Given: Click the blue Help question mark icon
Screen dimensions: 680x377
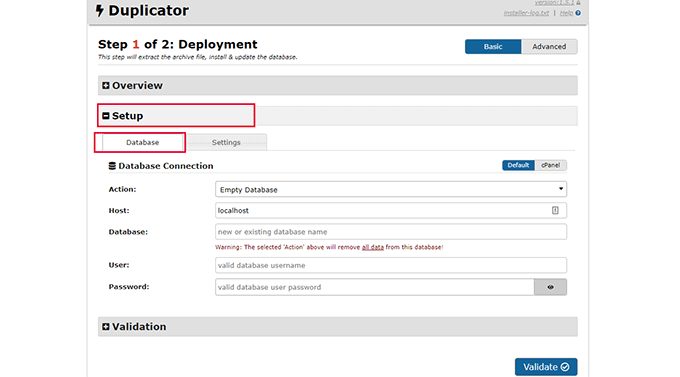Looking at the screenshot, I should (578, 13).
